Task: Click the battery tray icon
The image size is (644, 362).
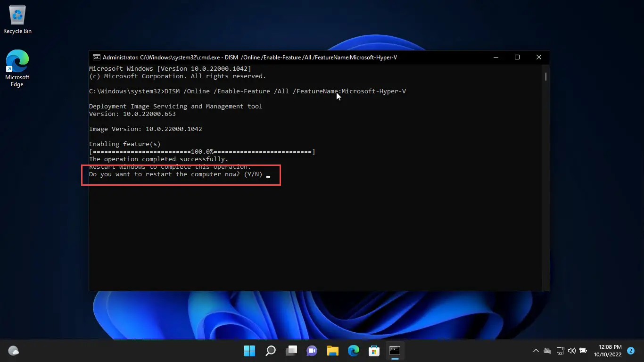Action: click(x=583, y=351)
